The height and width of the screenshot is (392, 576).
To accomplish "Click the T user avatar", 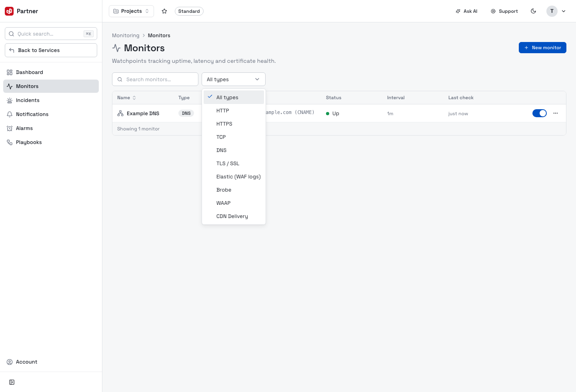I will 552,11.
